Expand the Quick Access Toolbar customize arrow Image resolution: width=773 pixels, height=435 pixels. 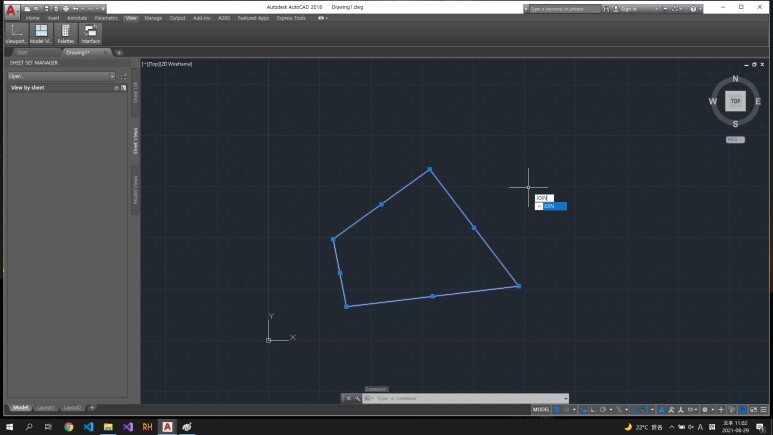coord(103,9)
